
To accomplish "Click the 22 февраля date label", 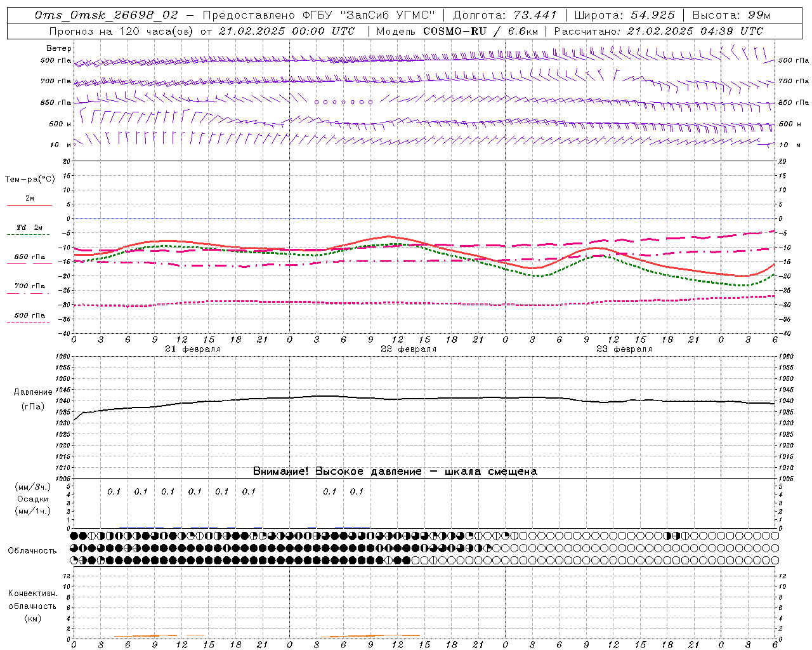I will pyautogui.click(x=409, y=349).
